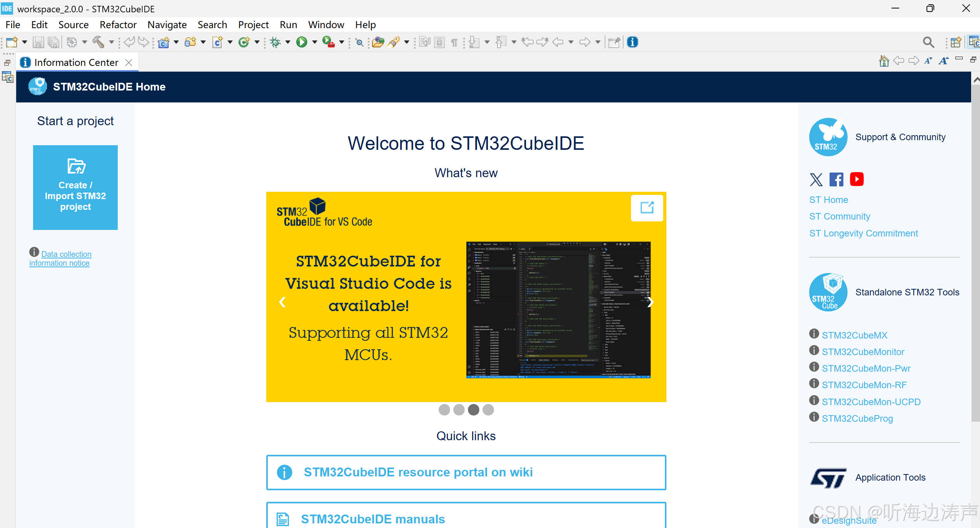Click the Open Perspective icon

956,42
